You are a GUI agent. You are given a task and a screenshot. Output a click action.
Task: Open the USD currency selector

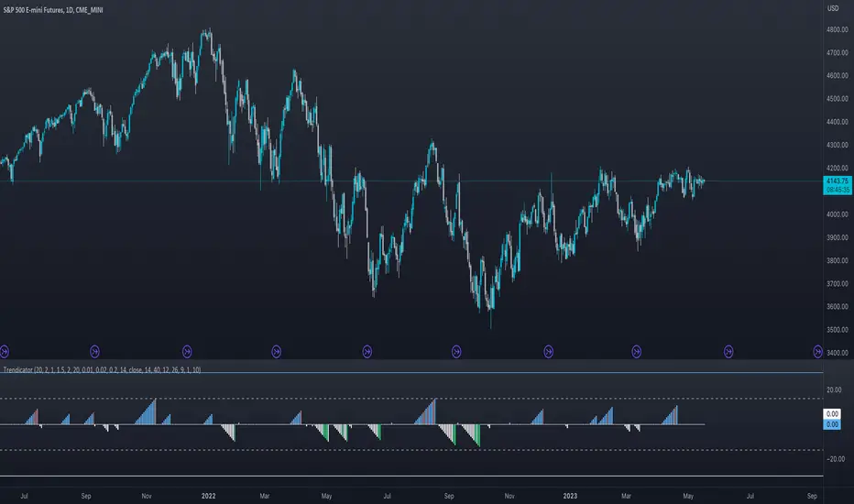[833, 8]
